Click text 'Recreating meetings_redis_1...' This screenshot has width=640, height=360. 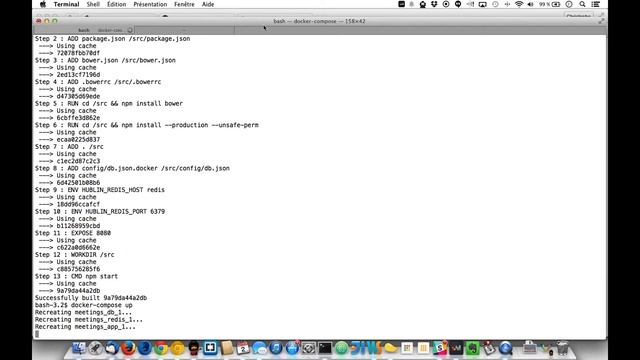pyautogui.click(x=89, y=320)
